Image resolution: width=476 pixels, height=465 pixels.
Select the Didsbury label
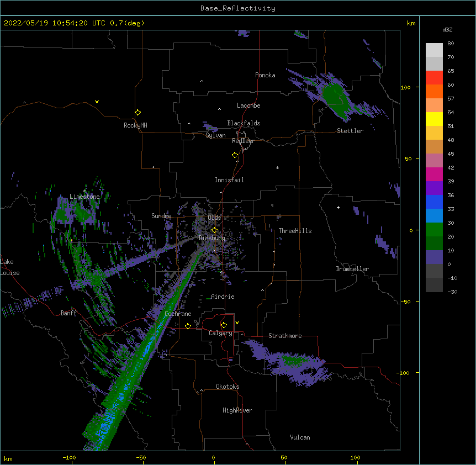click(212, 238)
